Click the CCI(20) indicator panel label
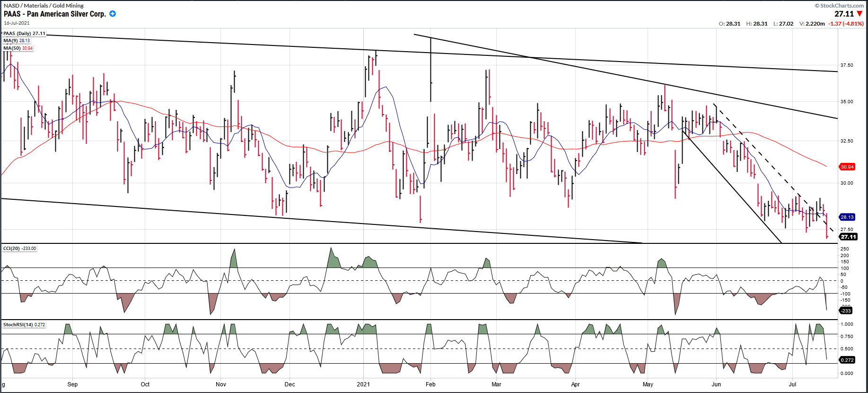The height and width of the screenshot is (393, 868). coord(19,249)
